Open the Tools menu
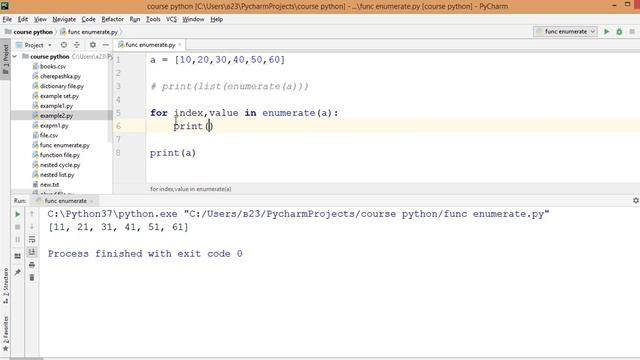This screenshot has width=640, height=360. click(153, 19)
